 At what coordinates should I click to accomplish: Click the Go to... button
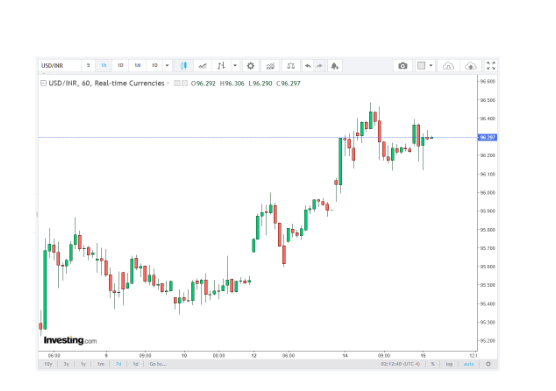158,364
